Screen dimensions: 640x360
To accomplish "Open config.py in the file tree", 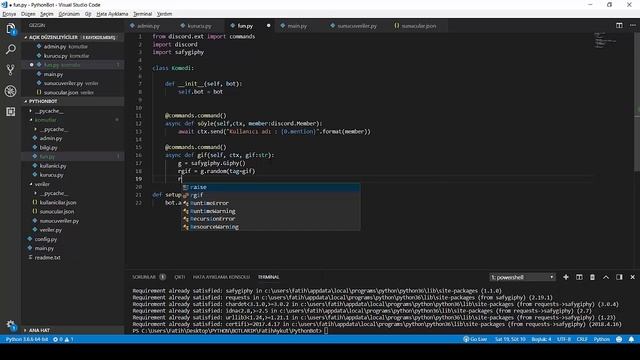I will [73, 239].
